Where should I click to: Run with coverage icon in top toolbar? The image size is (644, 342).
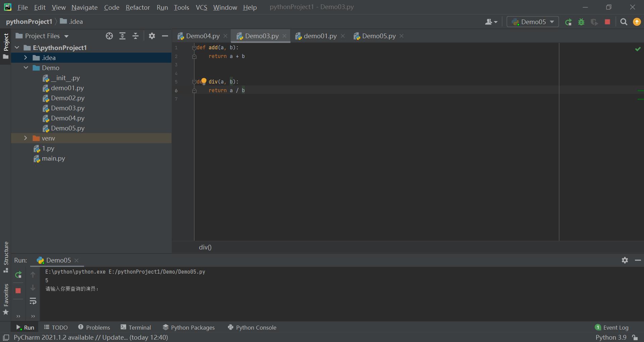tap(594, 22)
